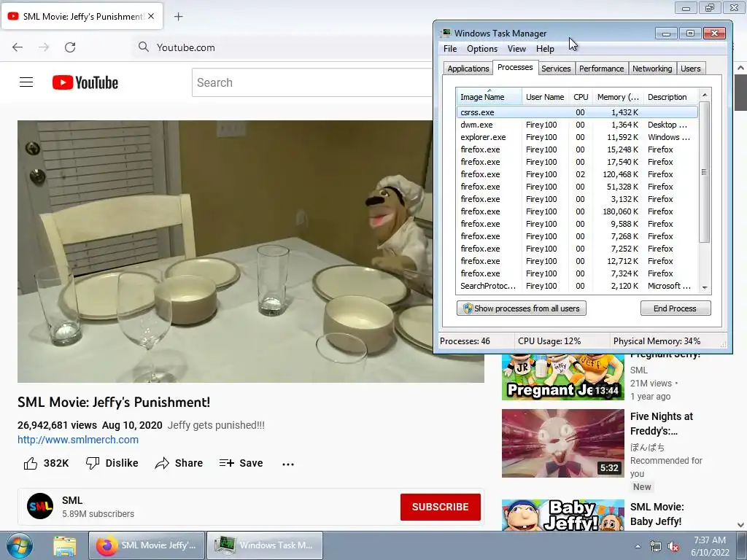This screenshot has width=747, height=560.
Task: Switch to the Services tab
Action: point(556,69)
